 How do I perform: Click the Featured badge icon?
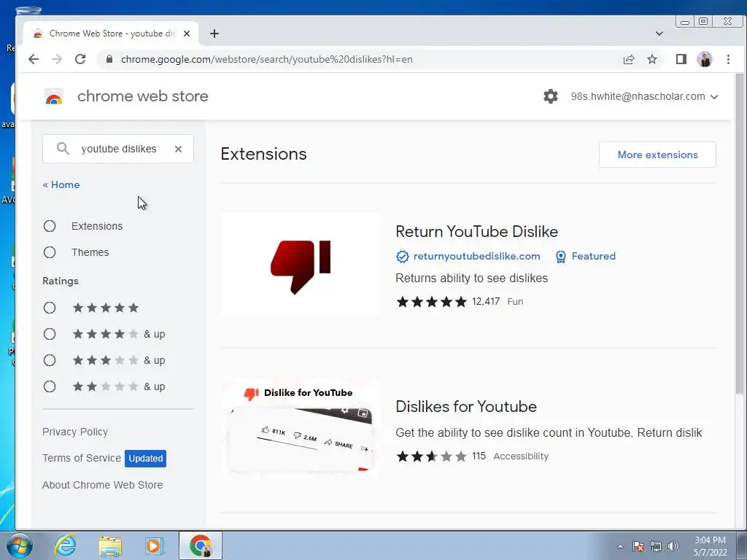point(561,257)
